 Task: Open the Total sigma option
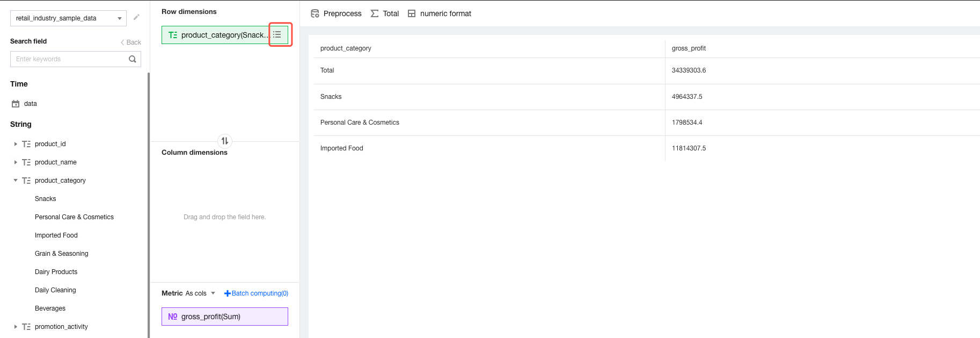pyautogui.click(x=375, y=13)
